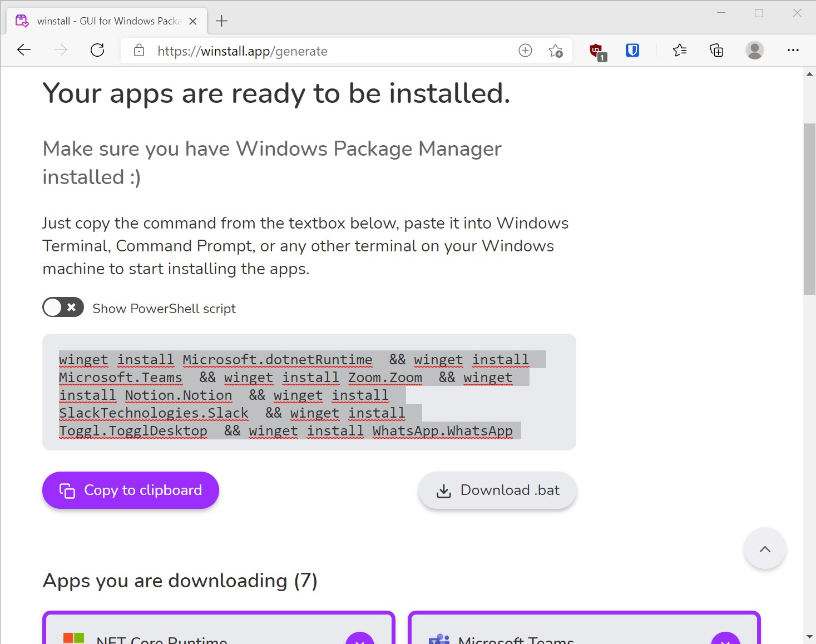
Task: Click the page vertical scrollbar thumb
Action: pyautogui.click(x=809, y=209)
